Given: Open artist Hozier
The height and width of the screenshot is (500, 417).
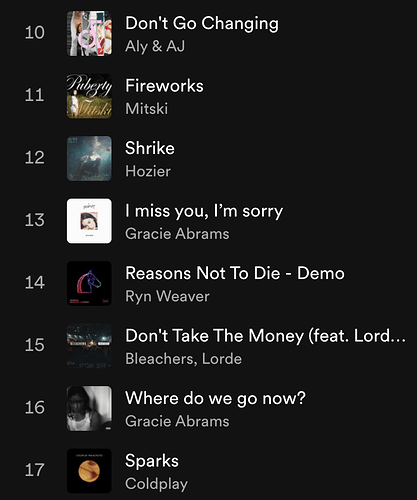Looking at the screenshot, I should 148,171.
